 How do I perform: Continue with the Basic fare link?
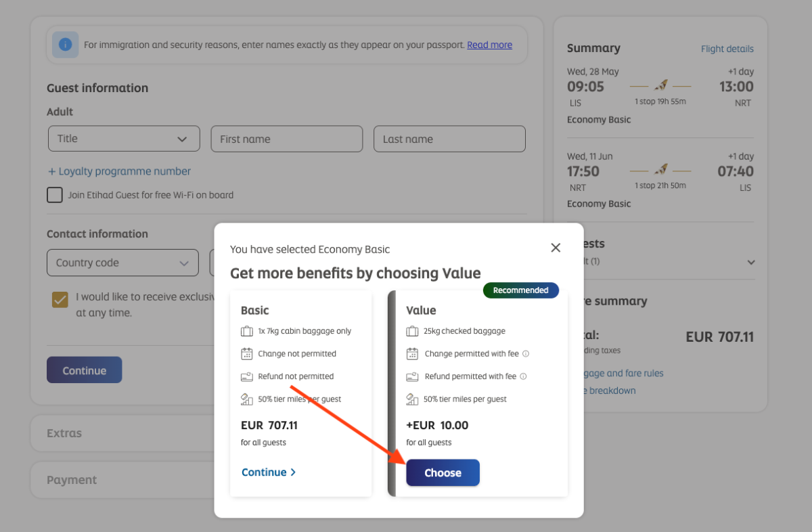pyautogui.click(x=269, y=472)
